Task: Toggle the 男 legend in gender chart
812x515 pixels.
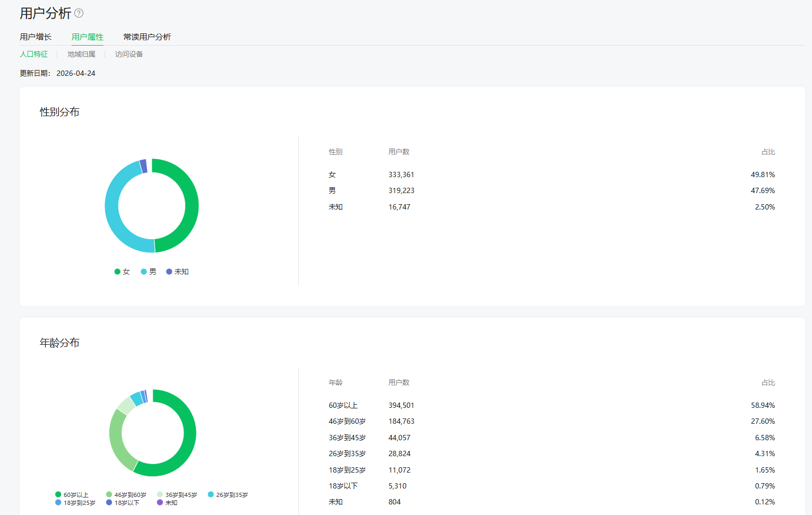Action: (149, 272)
